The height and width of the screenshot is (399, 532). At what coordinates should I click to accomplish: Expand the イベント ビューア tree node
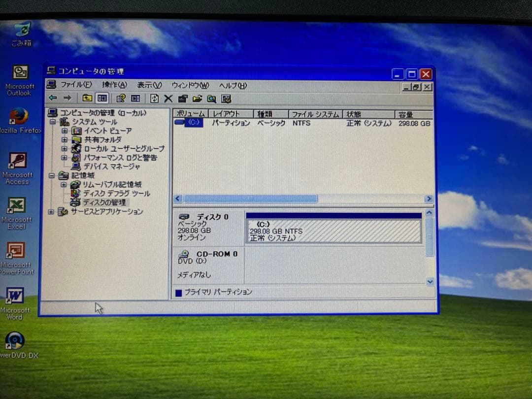tap(66, 131)
